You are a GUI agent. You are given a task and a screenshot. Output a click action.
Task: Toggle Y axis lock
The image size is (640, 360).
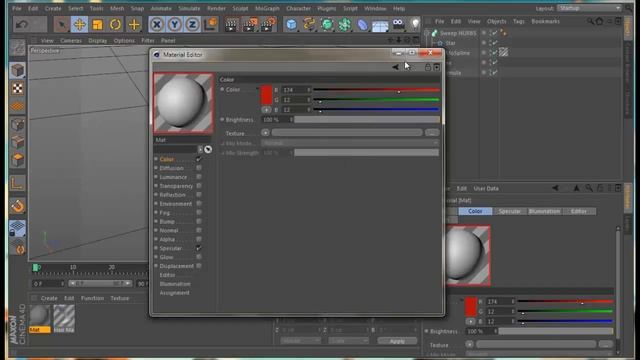[x=174, y=24]
